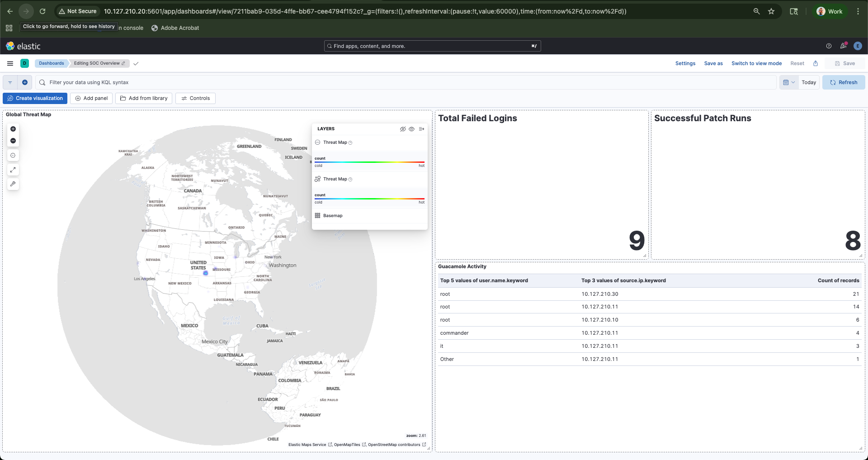Click the map fit-to-bounds crosshair icon
This screenshot has width=868, height=460.
click(13, 155)
